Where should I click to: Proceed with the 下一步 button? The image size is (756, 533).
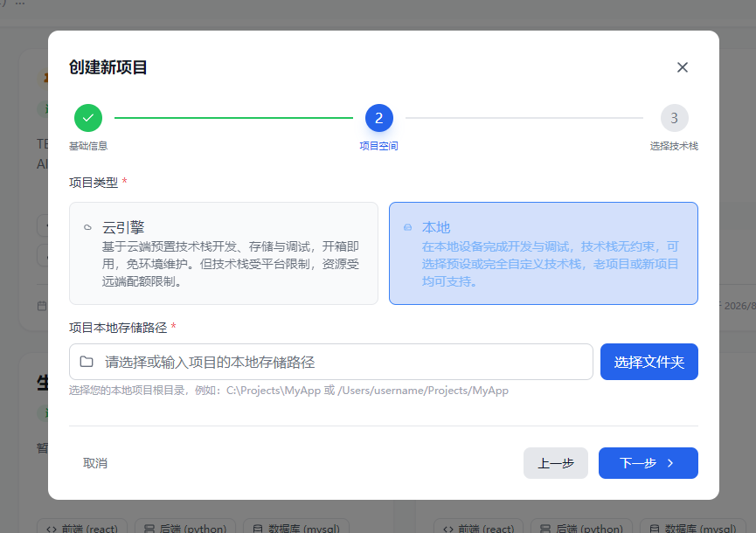(x=648, y=463)
